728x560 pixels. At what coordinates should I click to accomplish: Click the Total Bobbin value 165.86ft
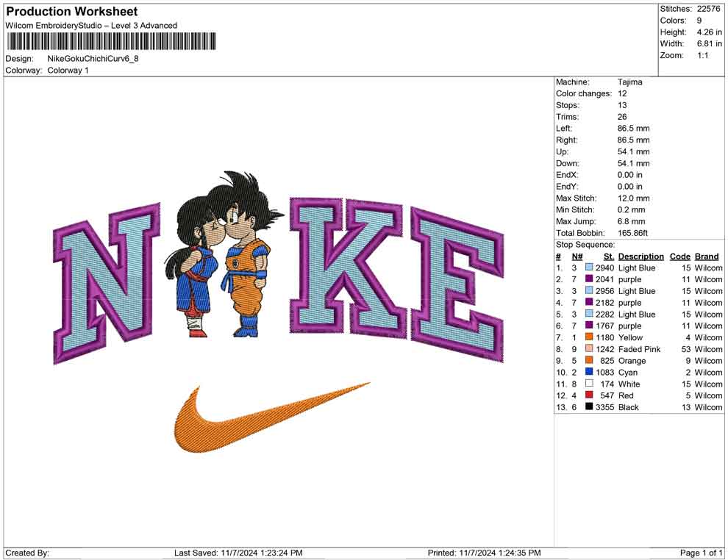(632, 232)
